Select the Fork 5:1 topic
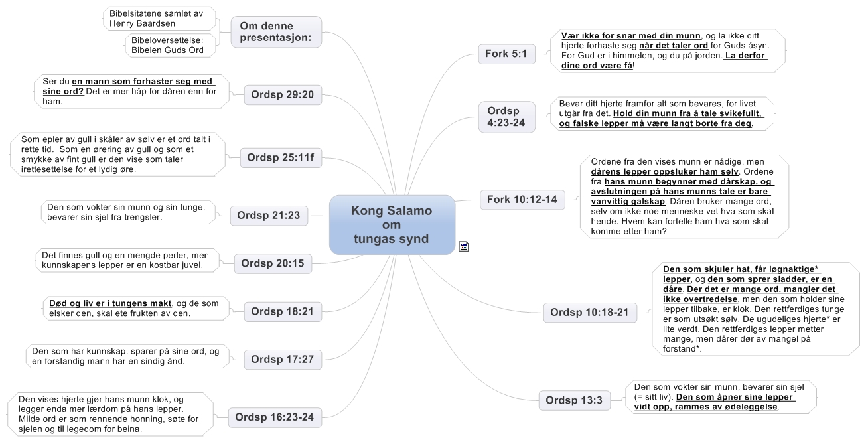Viewport: 868px width, 442px height. click(x=507, y=54)
